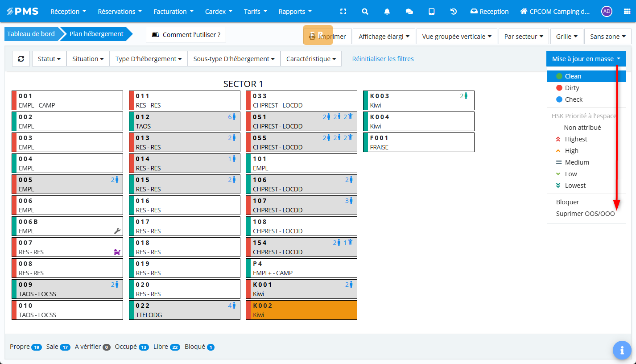Select the orange K002 Kiwi unit
This screenshot has height=364, width=636.
(x=301, y=310)
